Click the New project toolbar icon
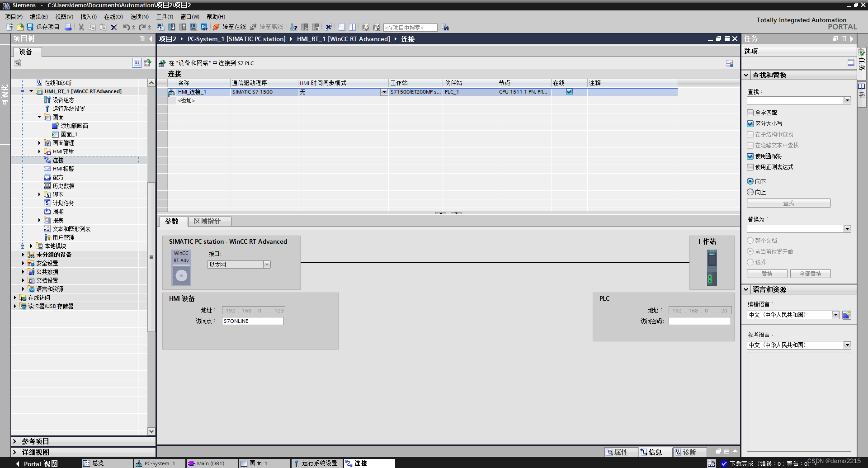Image resolution: width=868 pixels, height=468 pixels. coord(9,27)
